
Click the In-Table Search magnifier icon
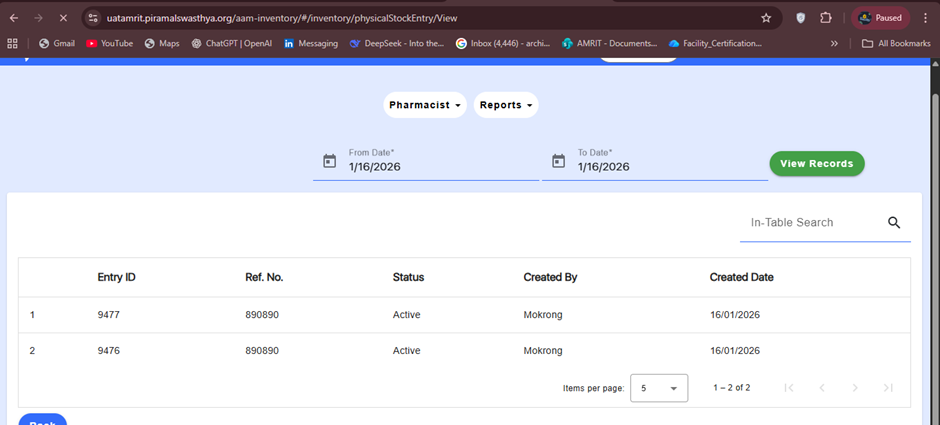pyautogui.click(x=894, y=223)
